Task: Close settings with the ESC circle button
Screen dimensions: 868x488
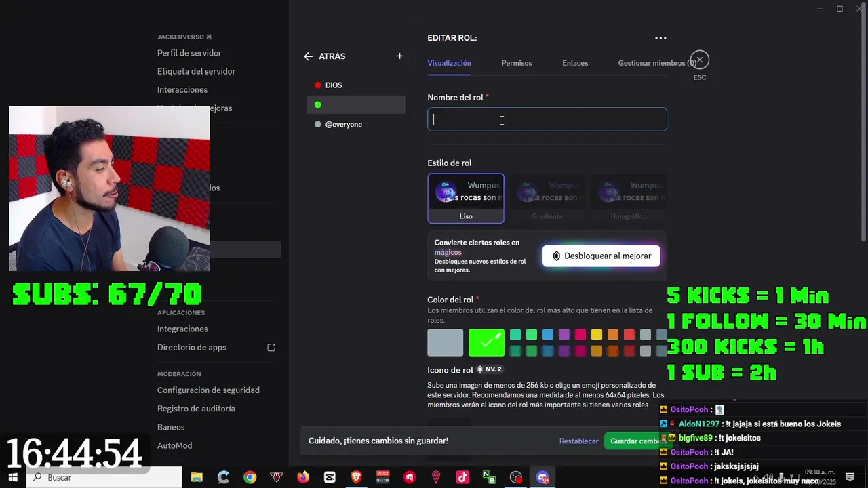Action: 700,60
